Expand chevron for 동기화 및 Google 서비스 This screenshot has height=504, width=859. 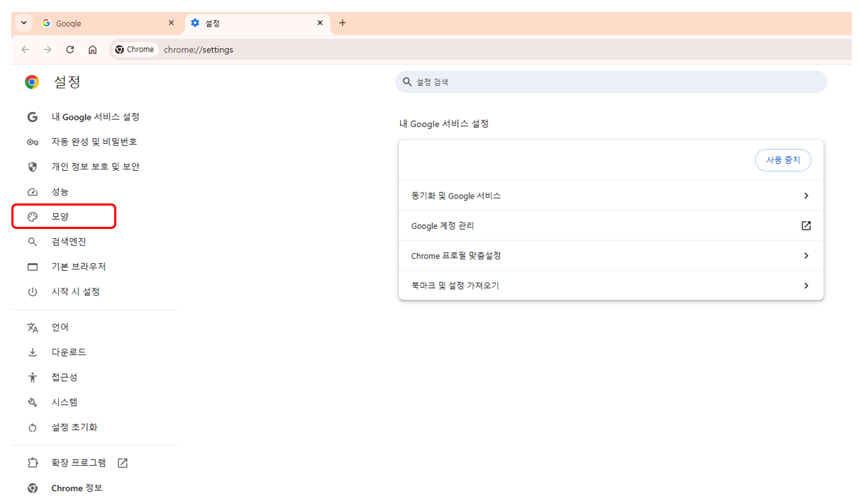806,196
